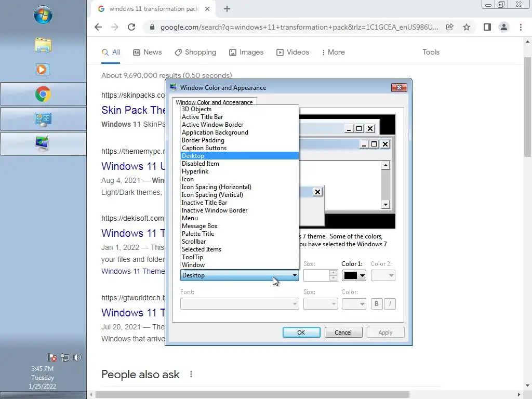Close the windows 11 transformation pack tab

pyautogui.click(x=207, y=9)
